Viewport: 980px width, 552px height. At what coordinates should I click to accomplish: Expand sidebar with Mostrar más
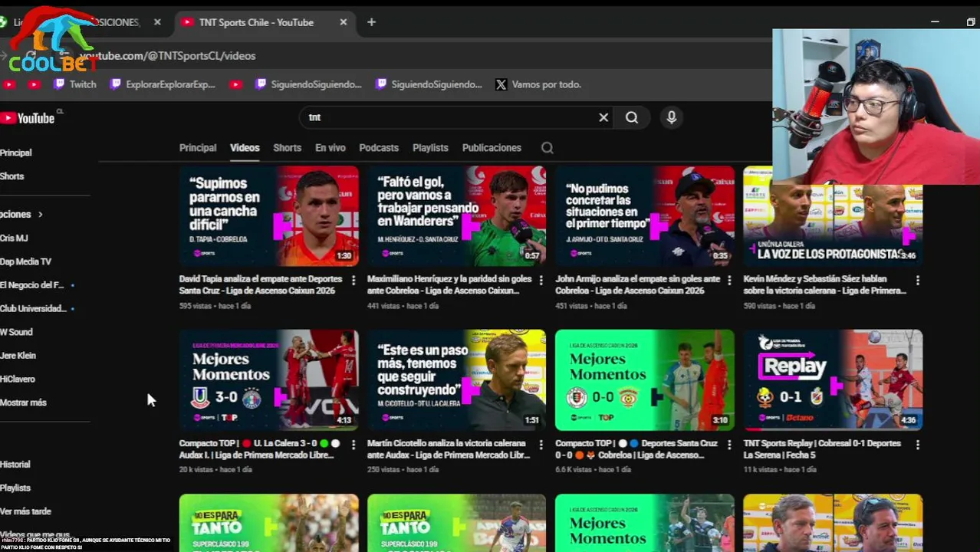(x=23, y=402)
